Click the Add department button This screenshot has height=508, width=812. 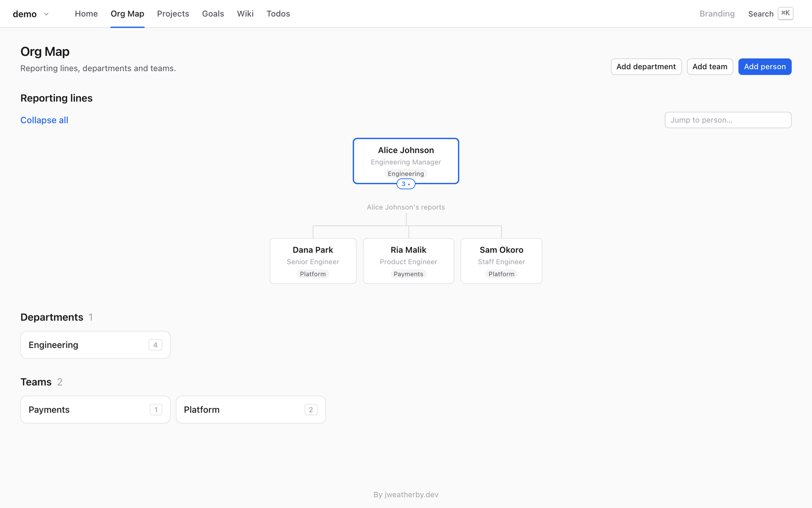click(646, 67)
